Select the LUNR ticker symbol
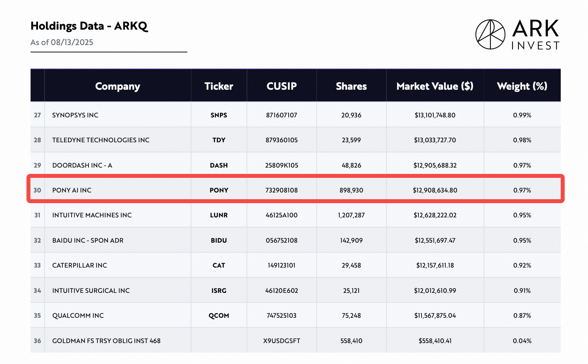Viewport: 588px width, 364px height. coord(219,215)
